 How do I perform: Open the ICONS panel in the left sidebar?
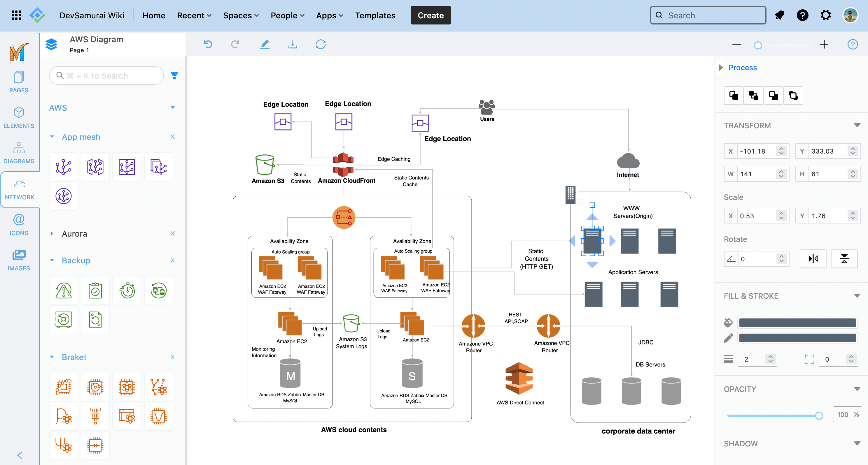tap(19, 225)
